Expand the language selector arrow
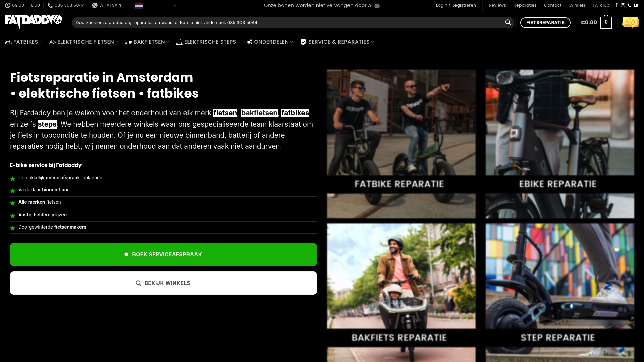Viewport: 644px width, 362px height. point(175,6)
